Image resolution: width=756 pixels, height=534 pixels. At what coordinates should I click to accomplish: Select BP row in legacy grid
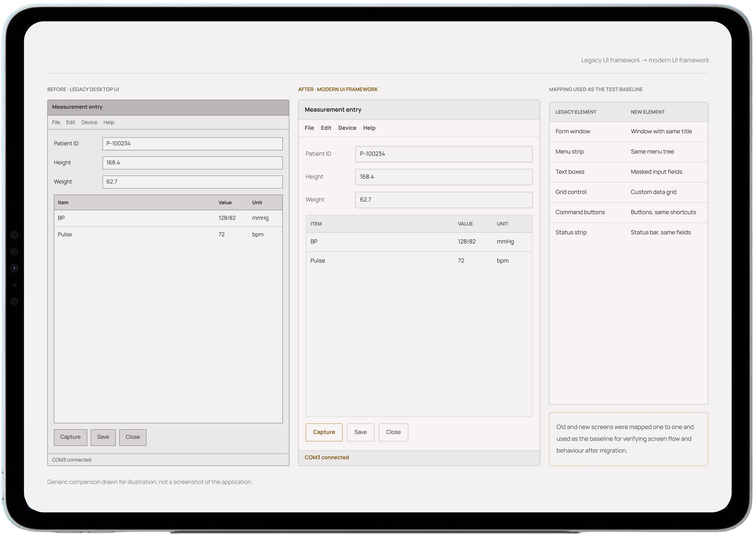[168, 218]
